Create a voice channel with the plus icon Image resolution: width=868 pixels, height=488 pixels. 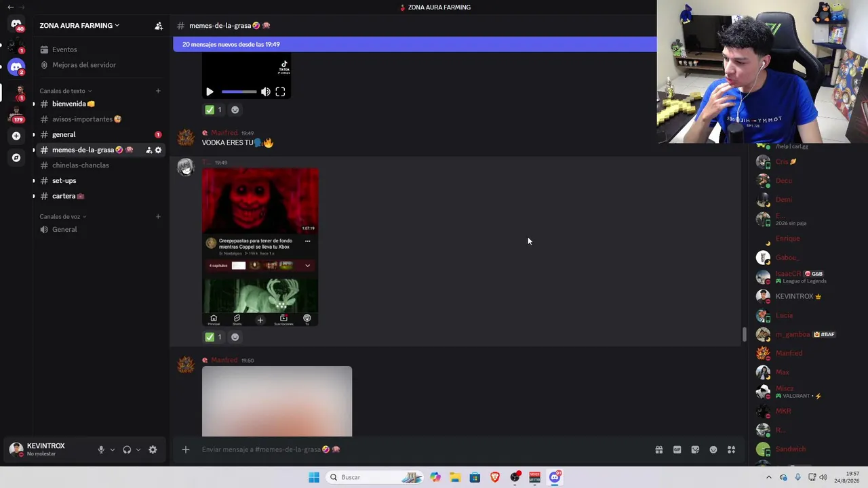[x=158, y=217]
